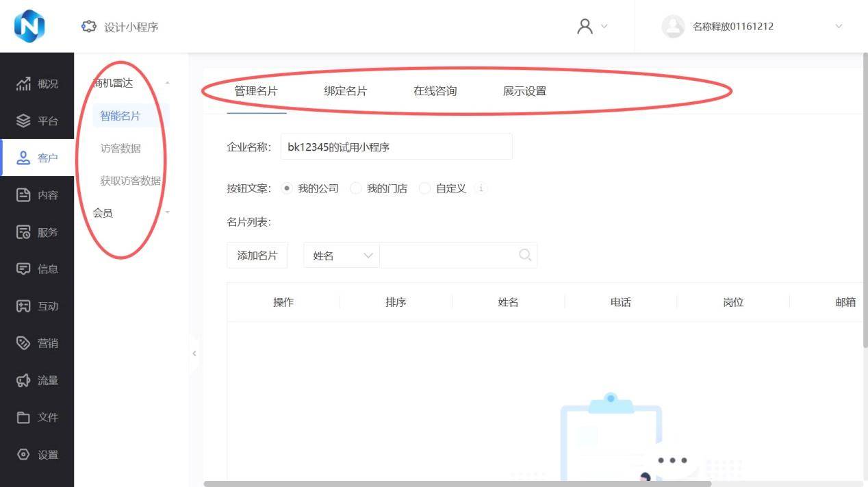Switch to the 在线咨询 tab

[x=435, y=91]
